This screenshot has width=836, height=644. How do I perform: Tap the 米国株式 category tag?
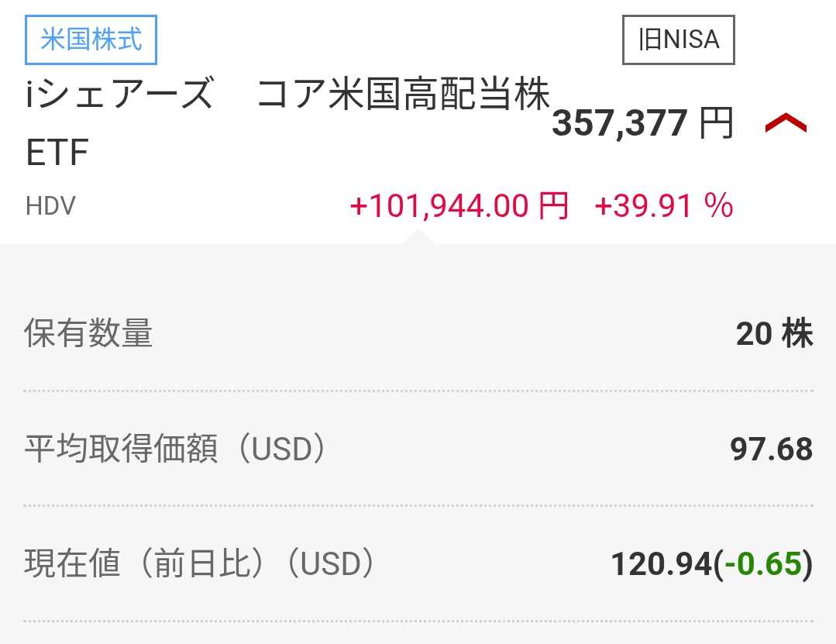91,40
